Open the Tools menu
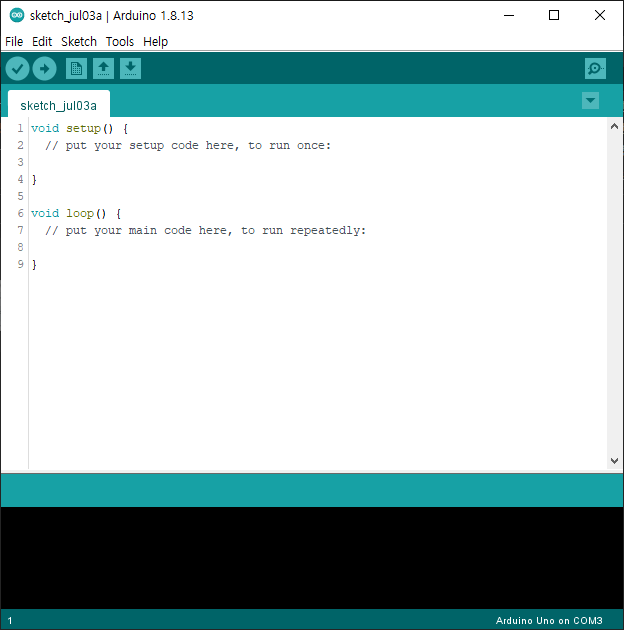624x630 pixels. tap(120, 41)
